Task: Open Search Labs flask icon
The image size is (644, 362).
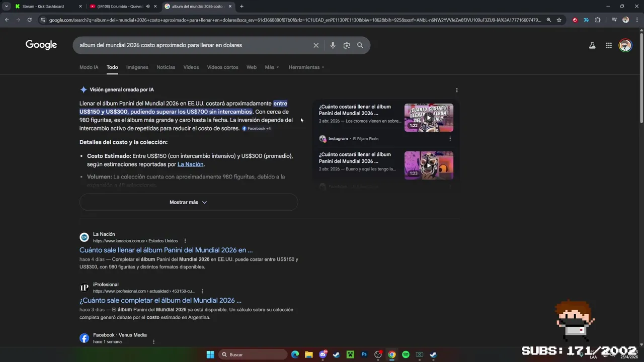Action: coord(592,45)
